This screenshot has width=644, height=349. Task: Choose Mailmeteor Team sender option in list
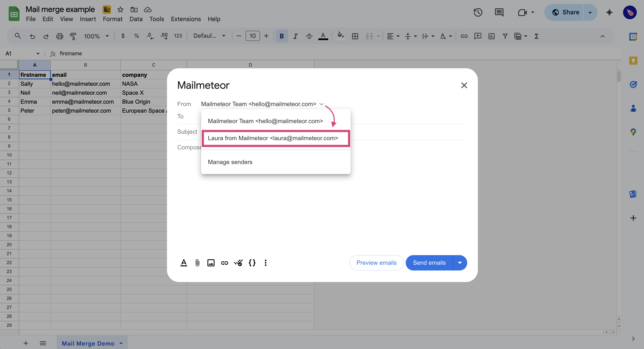[x=275, y=121]
